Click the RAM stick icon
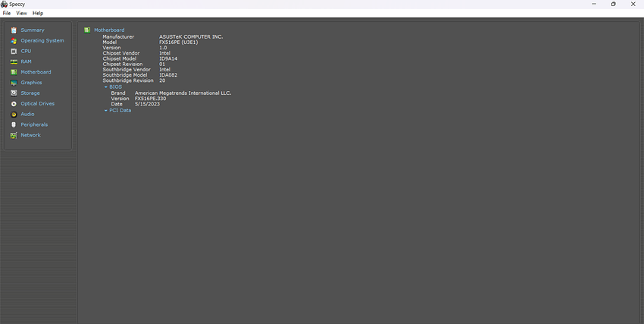Viewport: 644px width, 324px height. [x=14, y=61]
